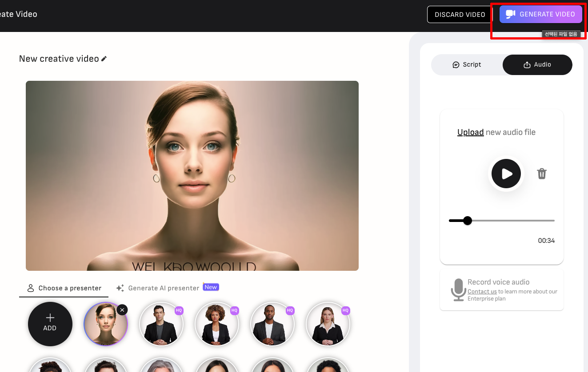Click the 00:34 audio duration
Screen dimensions: 588x372
[x=546, y=241]
